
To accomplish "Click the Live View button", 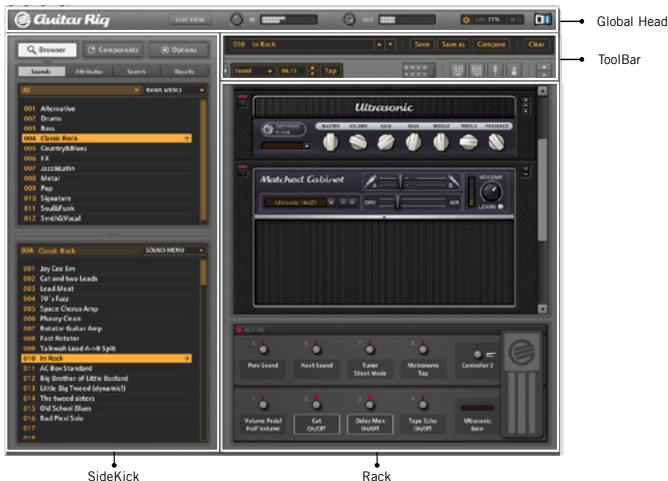I will pyautogui.click(x=190, y=20).
